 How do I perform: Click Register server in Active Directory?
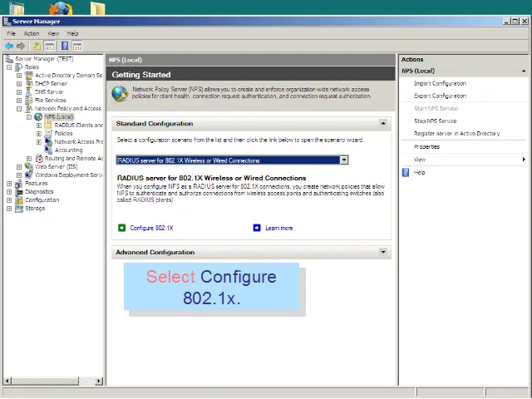click(457, 134)
